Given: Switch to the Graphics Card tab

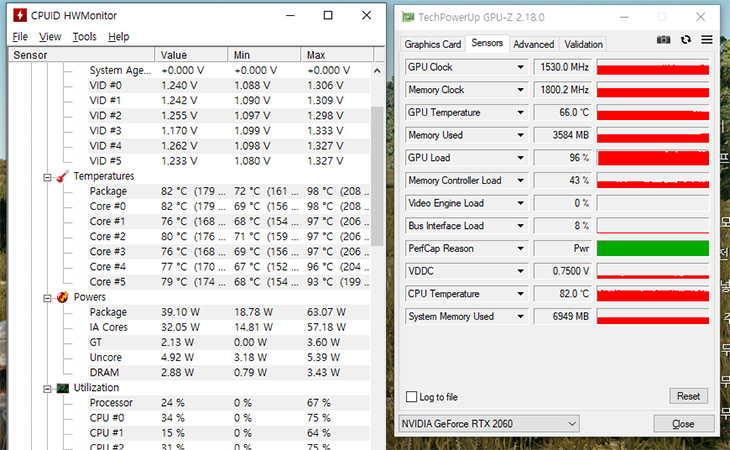Looking at the screenshot, I should pos(433,45).
